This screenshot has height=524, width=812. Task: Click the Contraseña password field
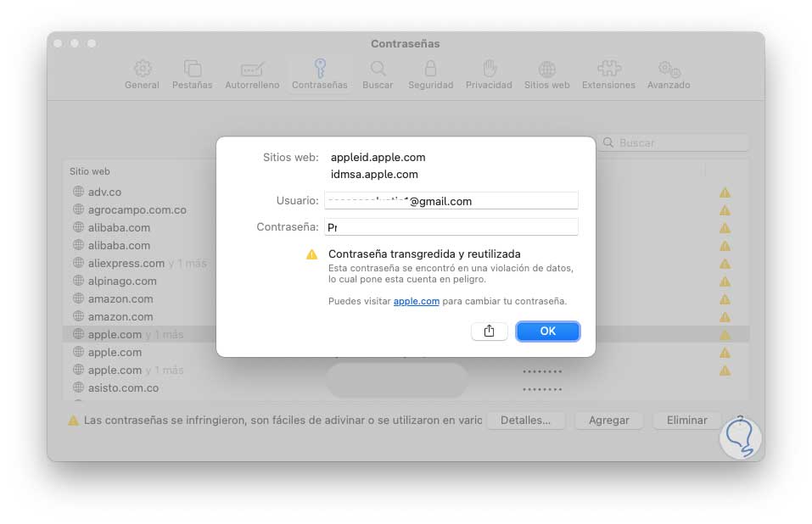[x=451, y=226]
